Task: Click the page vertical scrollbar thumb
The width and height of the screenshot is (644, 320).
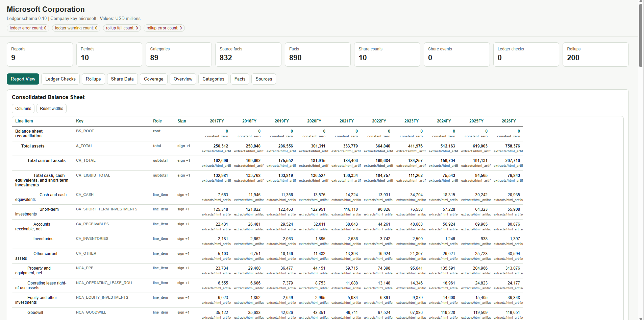Action: point(641,35)
